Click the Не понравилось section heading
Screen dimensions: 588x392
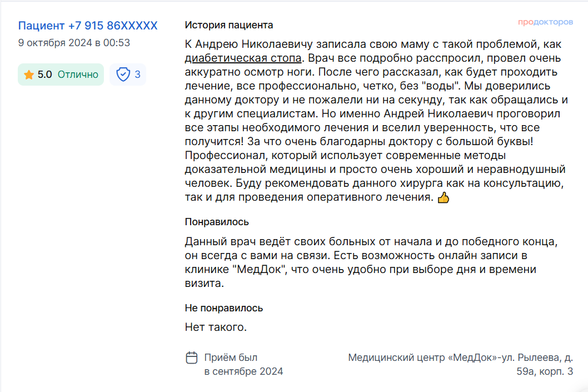point(224,308)
